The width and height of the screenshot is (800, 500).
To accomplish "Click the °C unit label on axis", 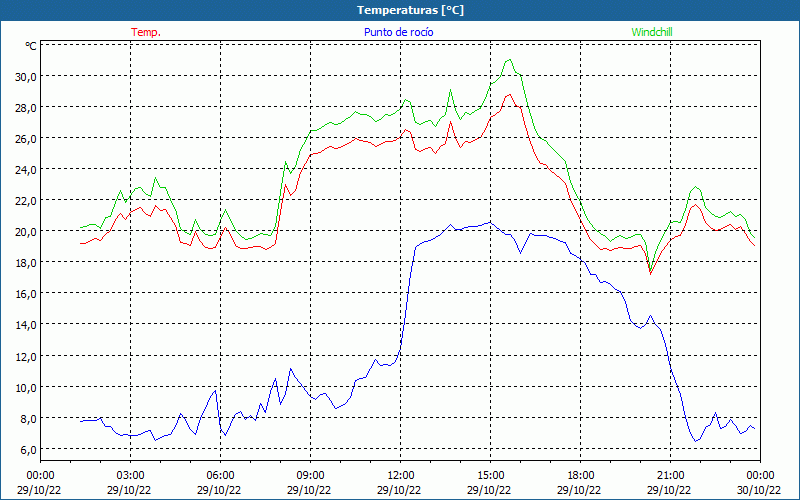I will coord(31,46).
